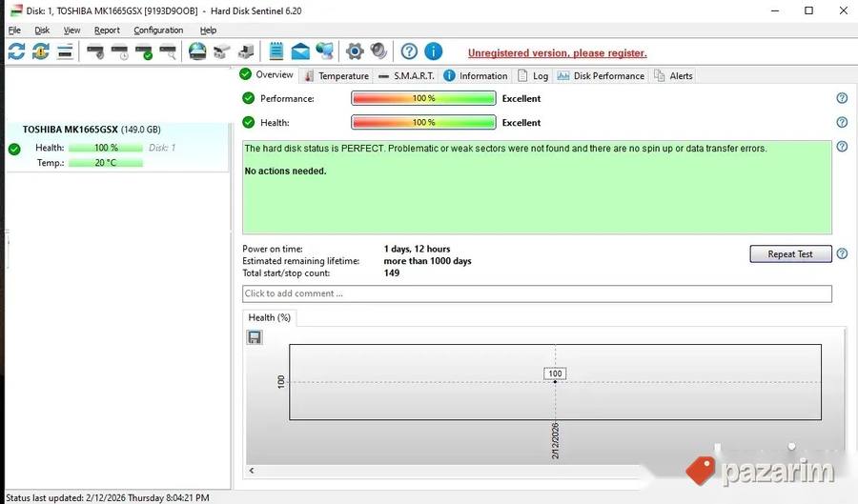Click the disk icon with magnifier badge
This screenshot has width=858, height=504.
[168, 52]
